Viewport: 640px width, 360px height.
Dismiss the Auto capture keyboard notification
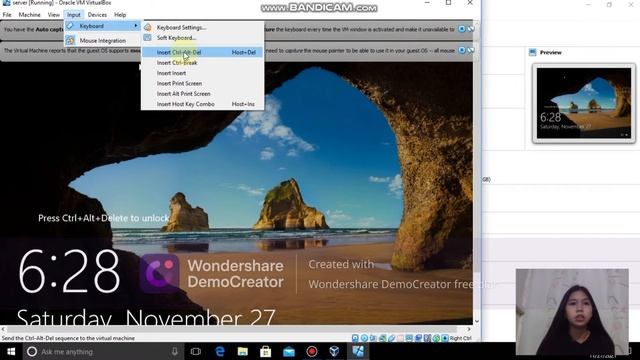click(462, 29)
